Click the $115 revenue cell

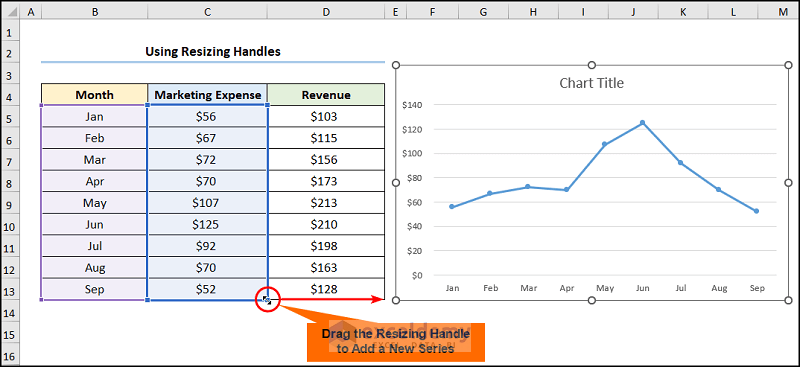[x=326, y=138]
